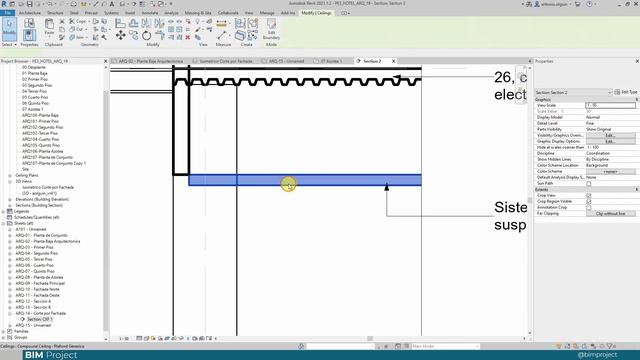
Task: Click the 1:50 scale in view control bar
Action: (x=124, y=339)
